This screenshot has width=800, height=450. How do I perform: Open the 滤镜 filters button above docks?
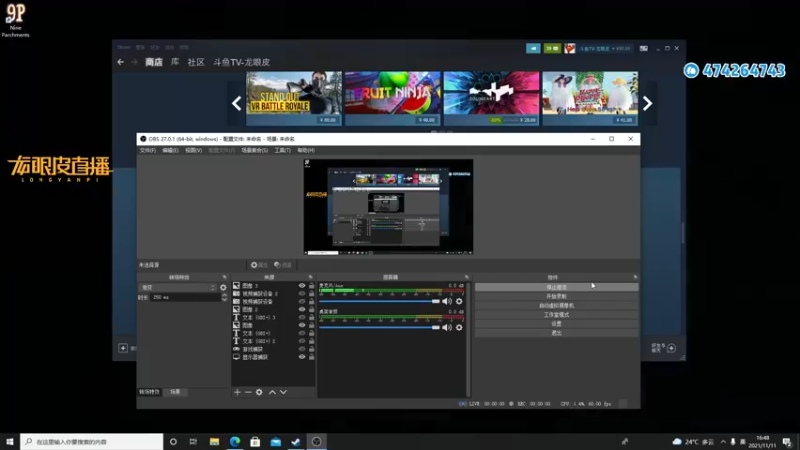click(x=283, y=265)
